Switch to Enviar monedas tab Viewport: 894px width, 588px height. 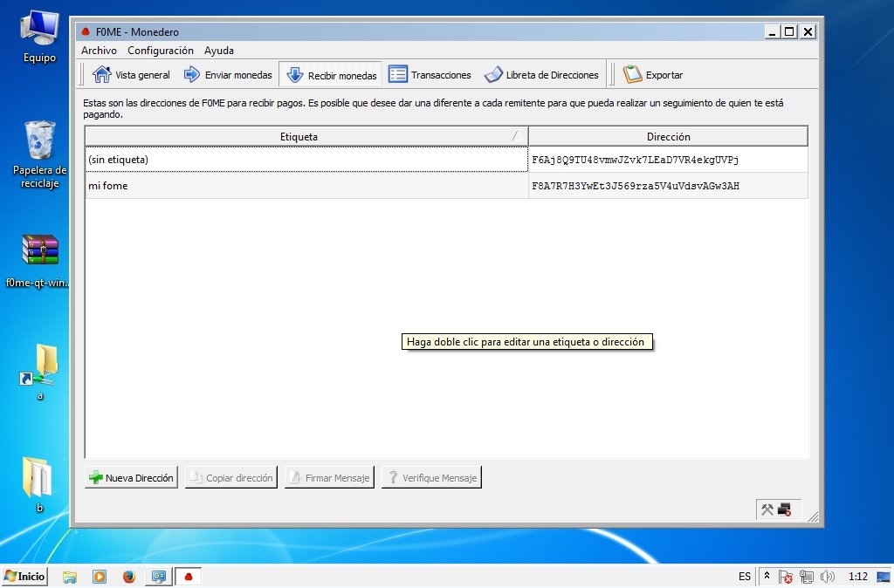[228, 75]
